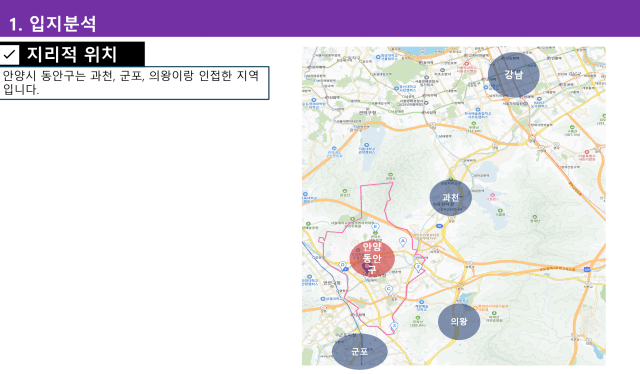Click the 1. 입지분석 slide title
Image resolution: width=640 pixels, height=374 pixels.
click(x=52, y=24)
